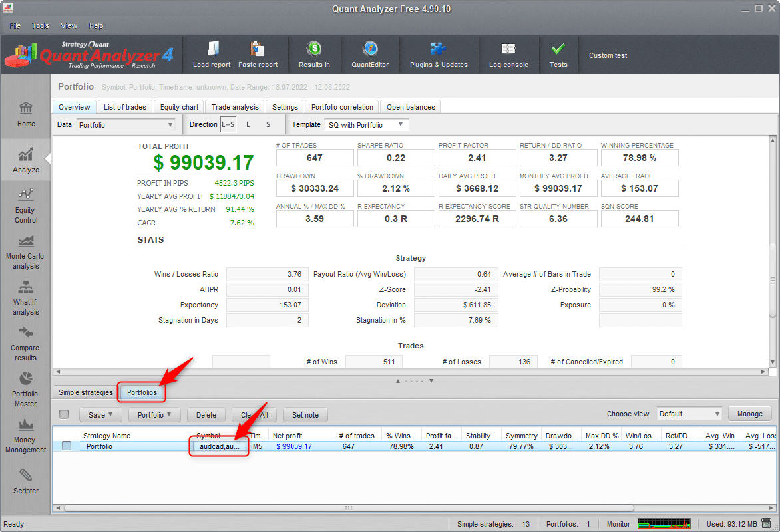Open What If analysis

(25, 297)
